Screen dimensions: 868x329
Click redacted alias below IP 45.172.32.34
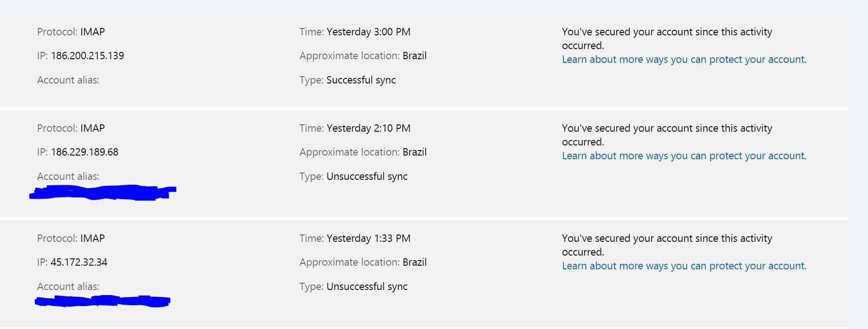click(103, 301)
